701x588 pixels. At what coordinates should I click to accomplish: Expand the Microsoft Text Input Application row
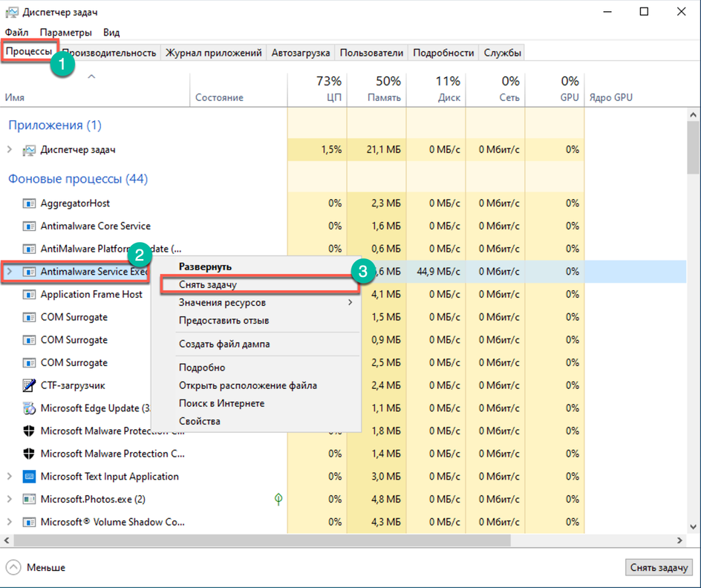10,477
